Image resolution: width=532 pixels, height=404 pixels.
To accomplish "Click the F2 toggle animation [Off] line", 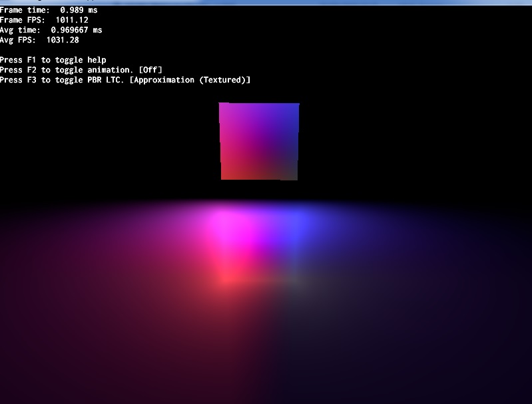I will click(x=81, y=70).
